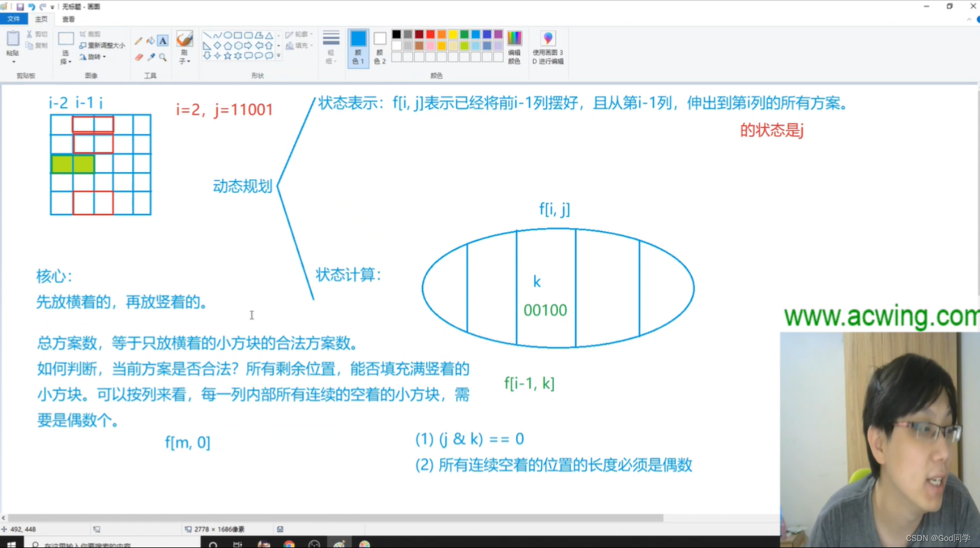
Task: Click the 刷子 (Brushes) icon
Action: (184, 39)
